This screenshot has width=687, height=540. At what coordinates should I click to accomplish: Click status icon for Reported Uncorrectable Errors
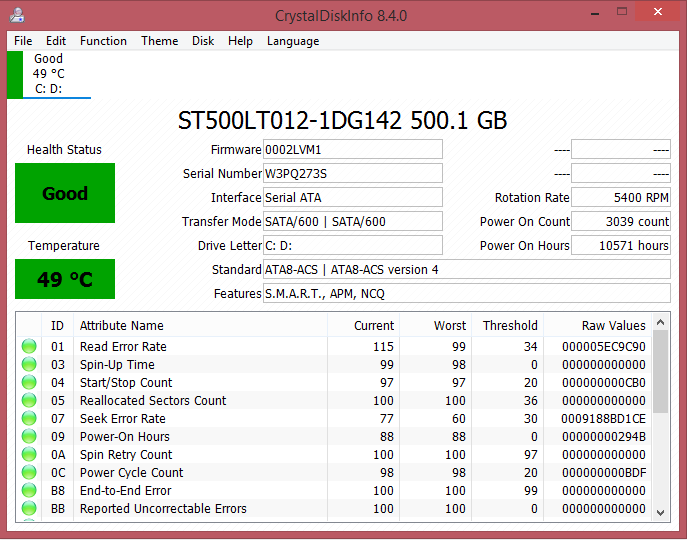coord(29,508)
